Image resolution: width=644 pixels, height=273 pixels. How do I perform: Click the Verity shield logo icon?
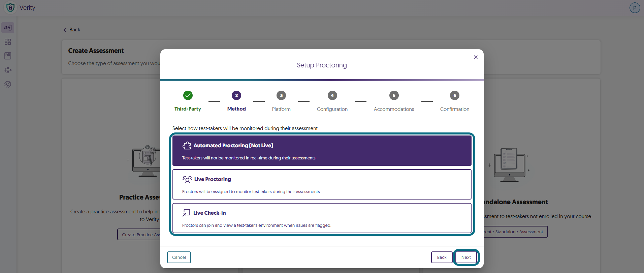coord(10,7)
